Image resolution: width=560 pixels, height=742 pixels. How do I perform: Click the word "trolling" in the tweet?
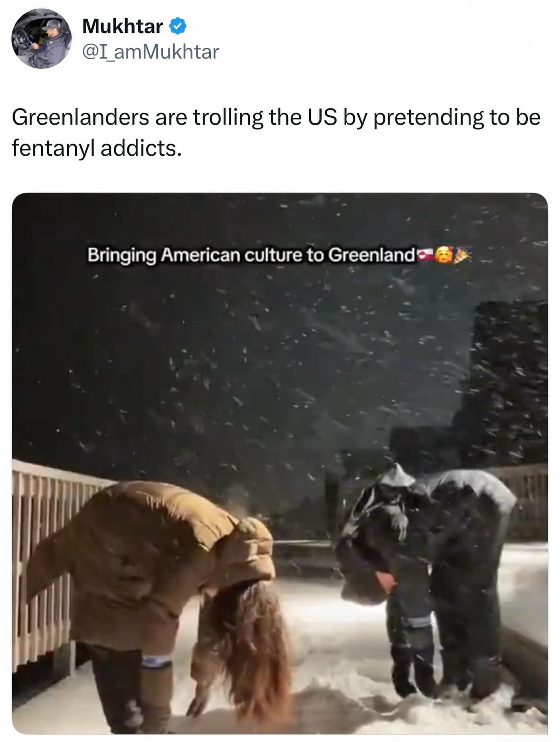(228, 117)
